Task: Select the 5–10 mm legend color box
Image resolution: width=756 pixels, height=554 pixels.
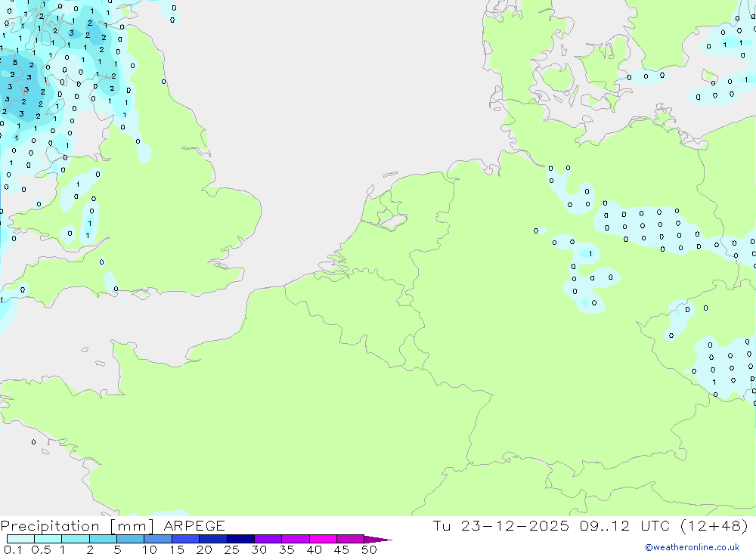Action: pos(131,539)
